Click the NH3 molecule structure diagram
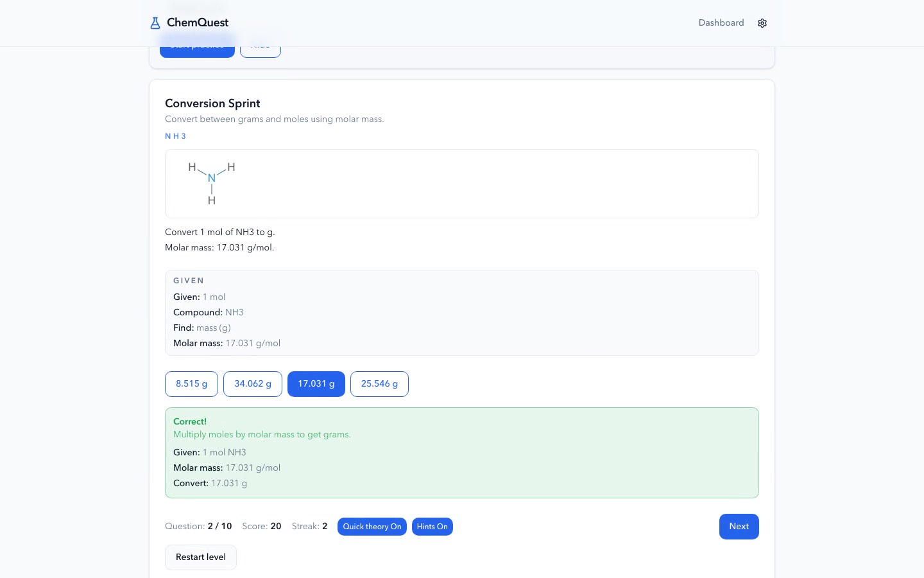 point(212,184)
